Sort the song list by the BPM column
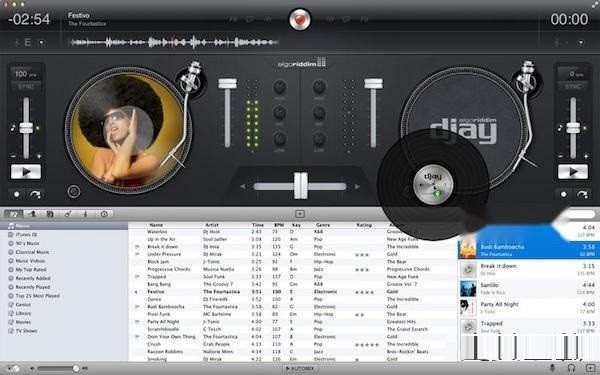 pos(279,225)
